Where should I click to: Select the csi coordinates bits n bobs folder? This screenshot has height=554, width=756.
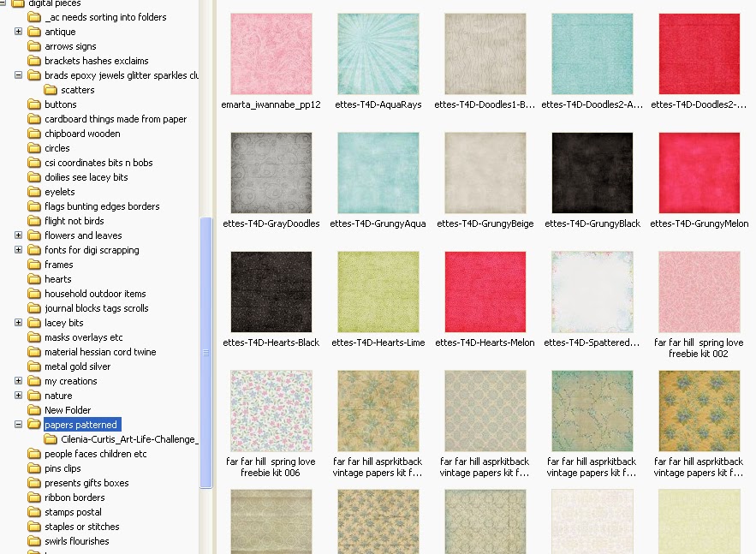[98, 163]
